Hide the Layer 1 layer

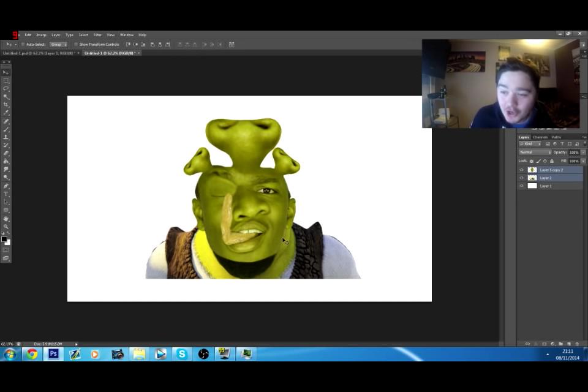(x=521, y=186)
